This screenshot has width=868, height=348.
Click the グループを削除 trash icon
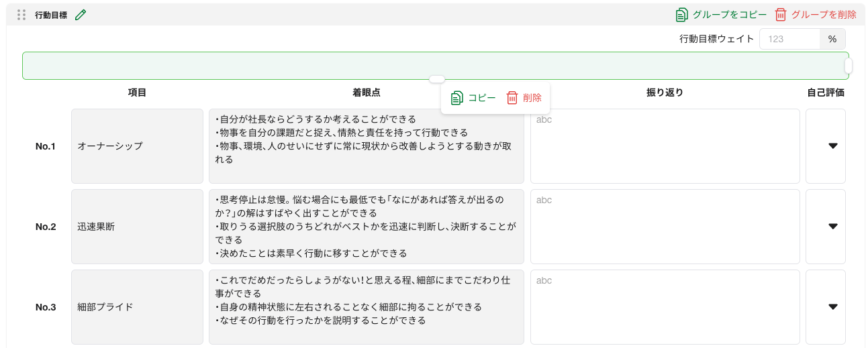780,15
